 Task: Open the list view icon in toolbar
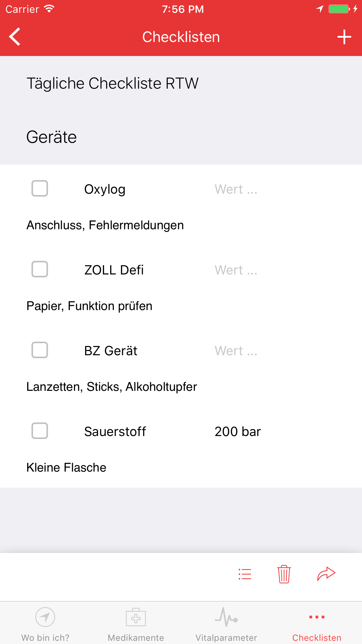pos(245,574)
